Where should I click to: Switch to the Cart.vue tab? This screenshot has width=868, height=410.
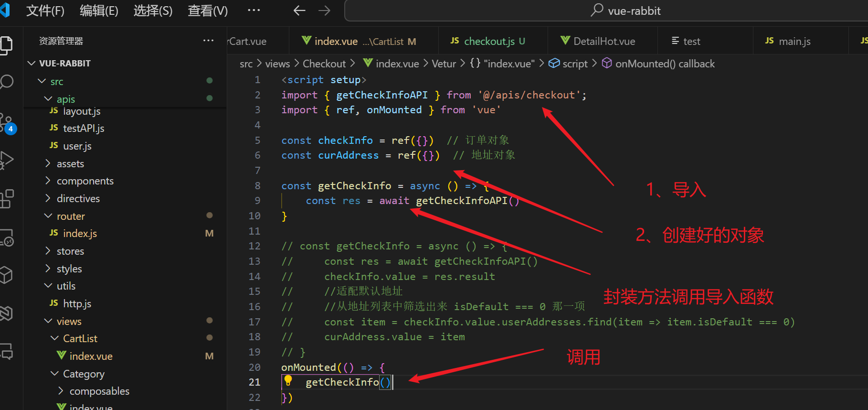click(258, 41)
